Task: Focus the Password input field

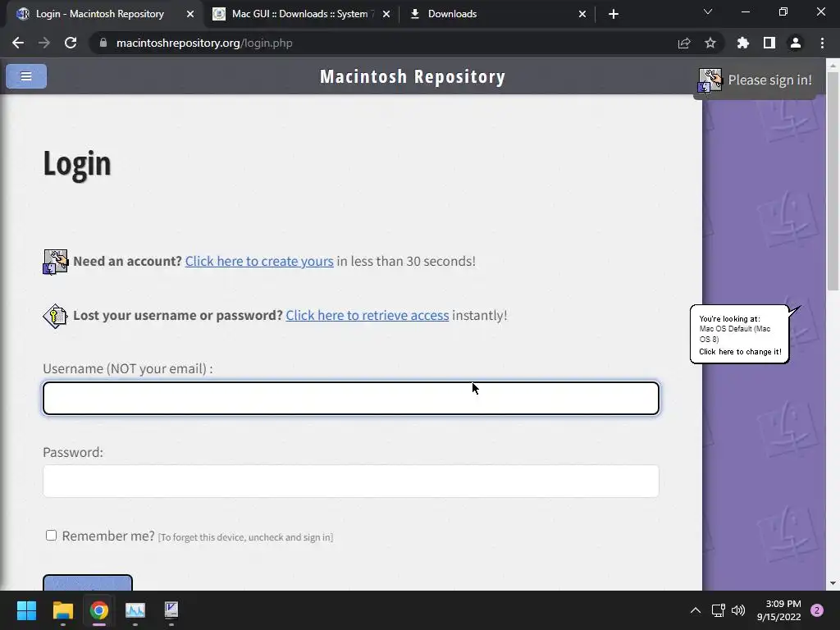Action: pyautogui.click(x=351, y=481)
